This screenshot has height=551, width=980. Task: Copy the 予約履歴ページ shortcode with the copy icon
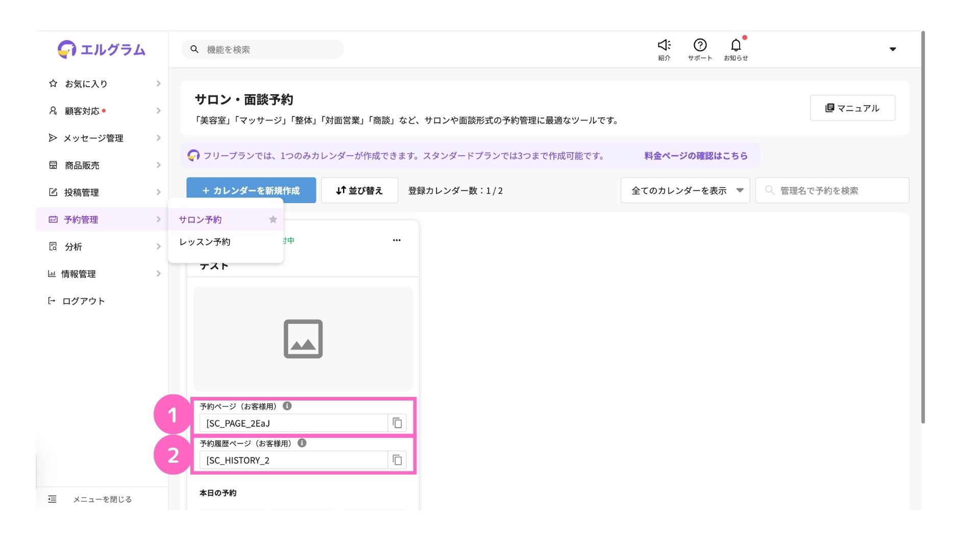(x=397, y=460)
